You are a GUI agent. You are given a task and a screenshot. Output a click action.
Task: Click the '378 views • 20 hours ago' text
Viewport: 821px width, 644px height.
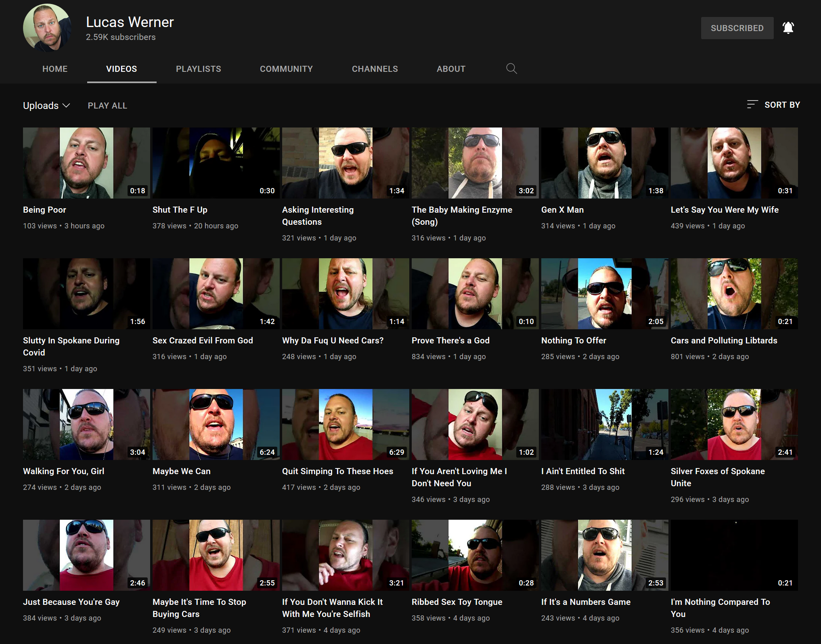tap(195, 226)
